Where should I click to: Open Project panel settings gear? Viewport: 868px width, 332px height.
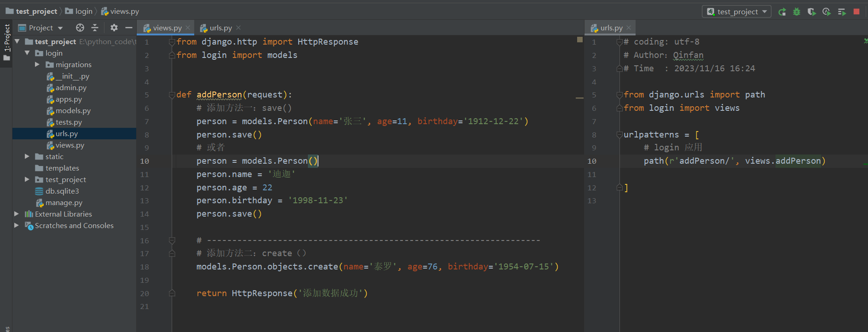pos(114,28)
